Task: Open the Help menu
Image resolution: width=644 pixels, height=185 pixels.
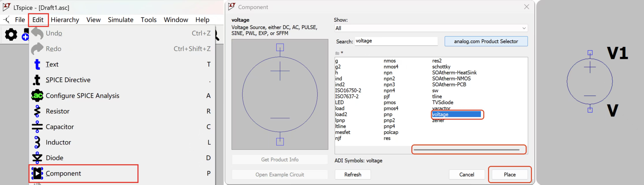Action: 202,20
